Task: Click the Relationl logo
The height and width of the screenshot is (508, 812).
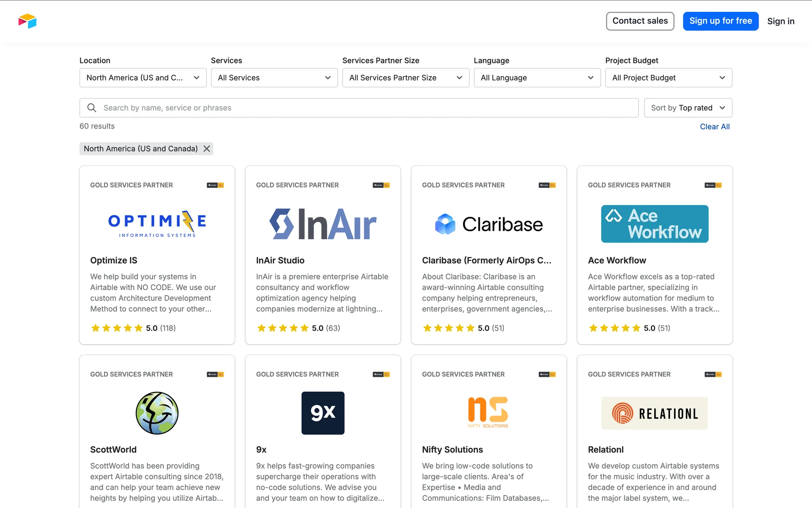Action: (x=654, y=413)
